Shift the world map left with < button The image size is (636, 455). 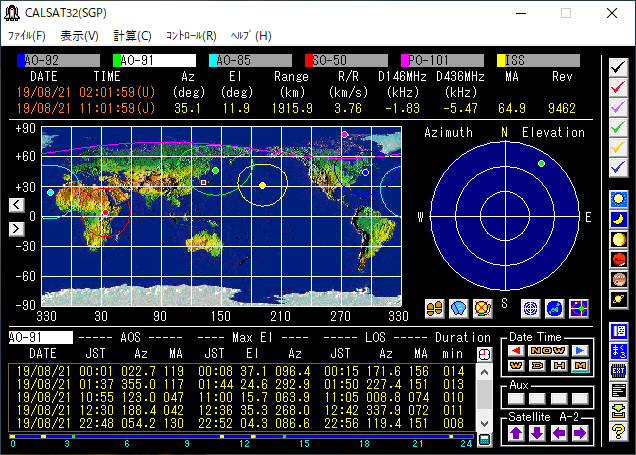[x=17, y=205]
